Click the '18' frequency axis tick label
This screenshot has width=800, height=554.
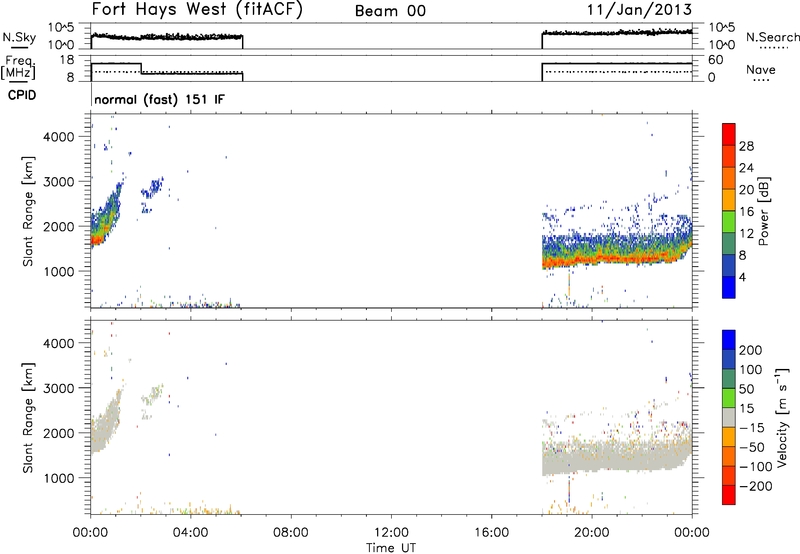click(x=66, y=60)
